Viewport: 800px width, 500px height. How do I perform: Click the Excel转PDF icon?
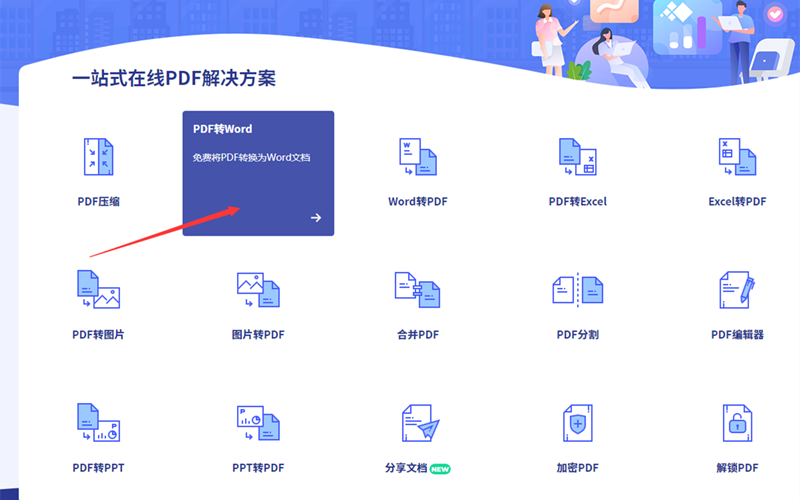tap(737, 157)
